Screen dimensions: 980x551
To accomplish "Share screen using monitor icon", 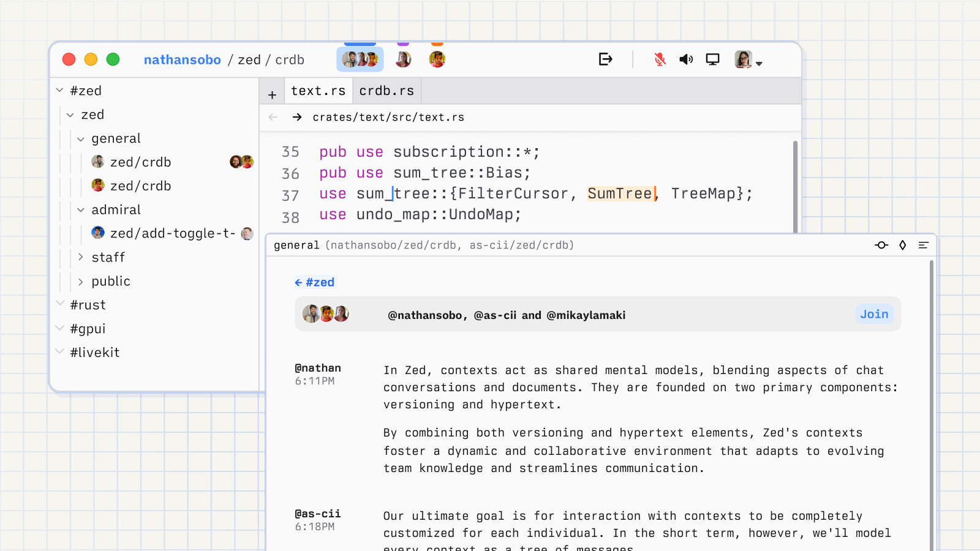I will tap(712, 59).
